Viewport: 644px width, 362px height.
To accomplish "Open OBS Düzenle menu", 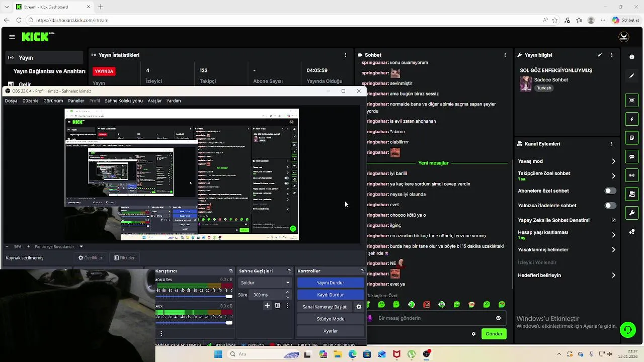I will (x=30, y=101).
